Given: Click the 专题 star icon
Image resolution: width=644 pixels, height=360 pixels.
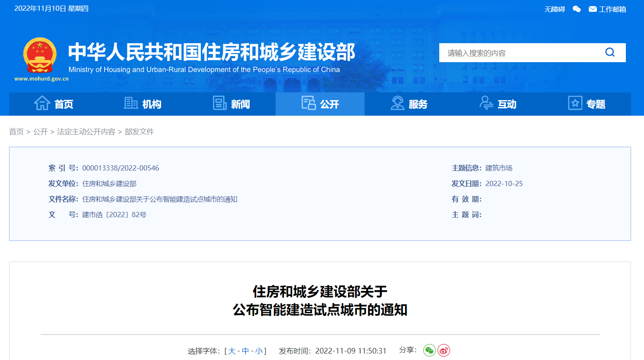Looking at the screenshot, I should click(x=575, y=103).
